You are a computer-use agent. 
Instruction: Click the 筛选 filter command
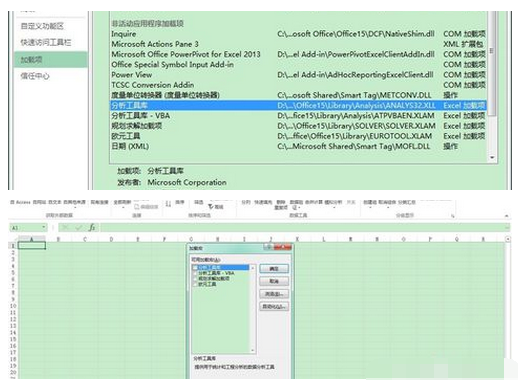pyautogui.click(x=199, y=202)
